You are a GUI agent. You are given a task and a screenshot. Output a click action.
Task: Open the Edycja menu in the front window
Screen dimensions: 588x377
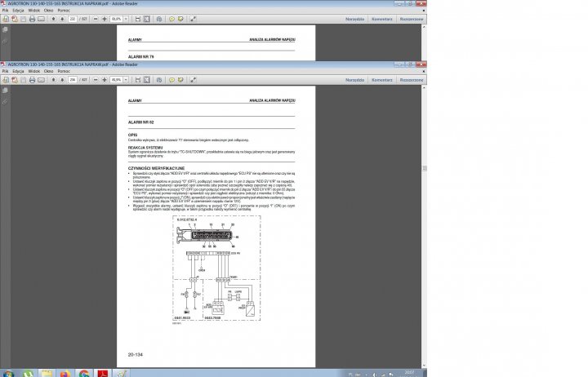pos(18,71)
